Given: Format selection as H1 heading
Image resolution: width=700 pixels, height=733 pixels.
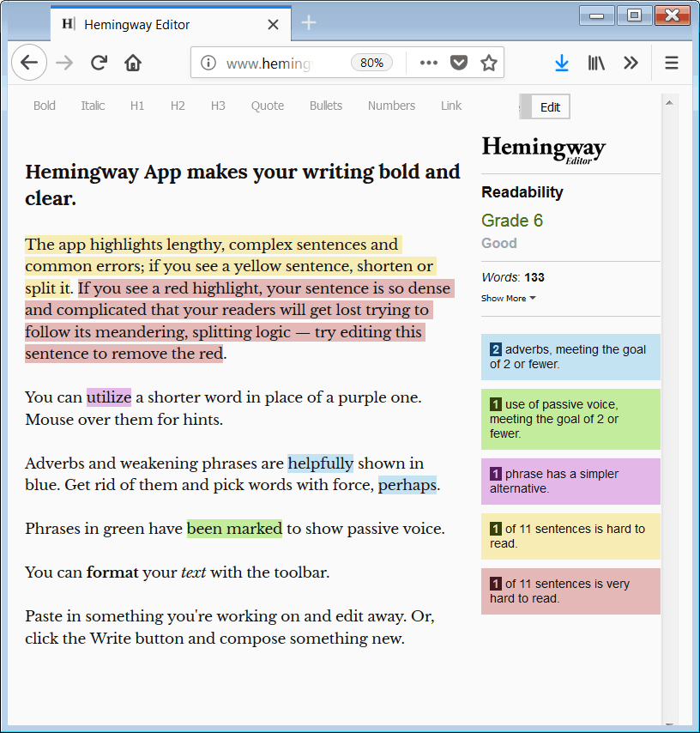Looking at the screenshot, I should tap(137, 105).
